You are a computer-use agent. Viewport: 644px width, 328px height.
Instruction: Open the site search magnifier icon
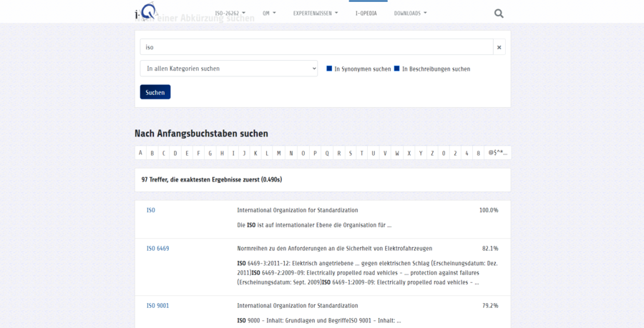click(x=499, y=13)
